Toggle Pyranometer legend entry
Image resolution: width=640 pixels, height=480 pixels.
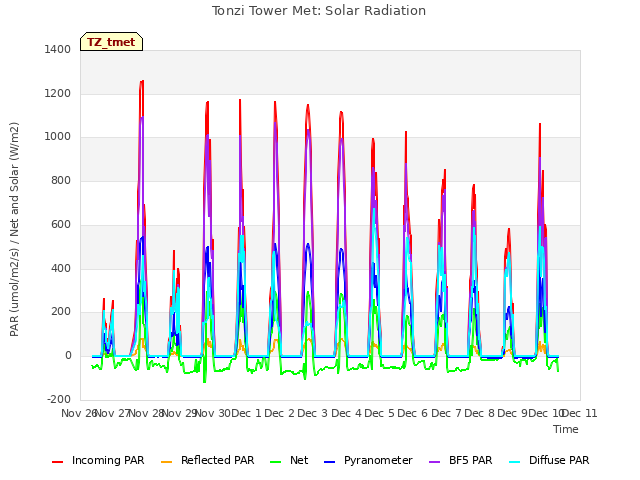369,460
